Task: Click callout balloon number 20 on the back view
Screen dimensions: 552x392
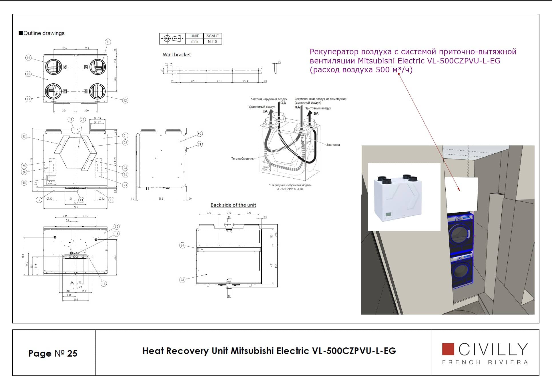Action: pos(182,245)
